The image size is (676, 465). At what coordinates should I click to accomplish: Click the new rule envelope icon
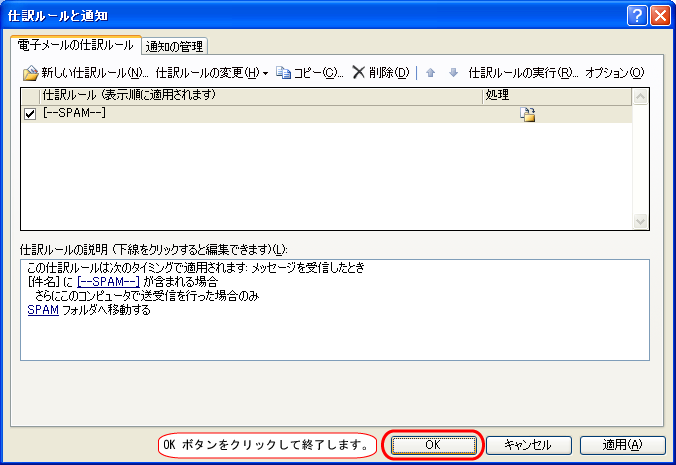tap(30, 73)
